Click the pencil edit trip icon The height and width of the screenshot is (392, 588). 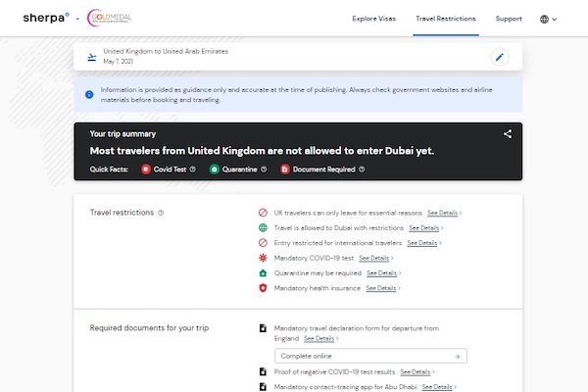coord(500,57)
